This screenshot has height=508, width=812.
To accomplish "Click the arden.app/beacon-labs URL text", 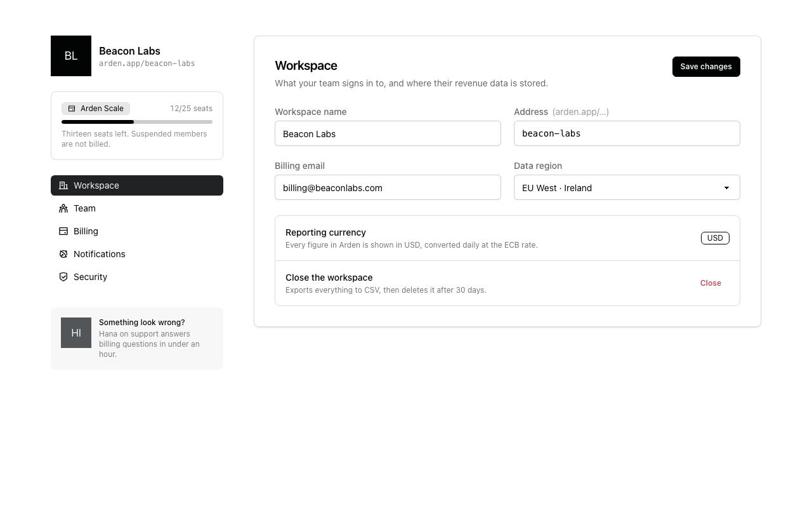I will 147,63.
